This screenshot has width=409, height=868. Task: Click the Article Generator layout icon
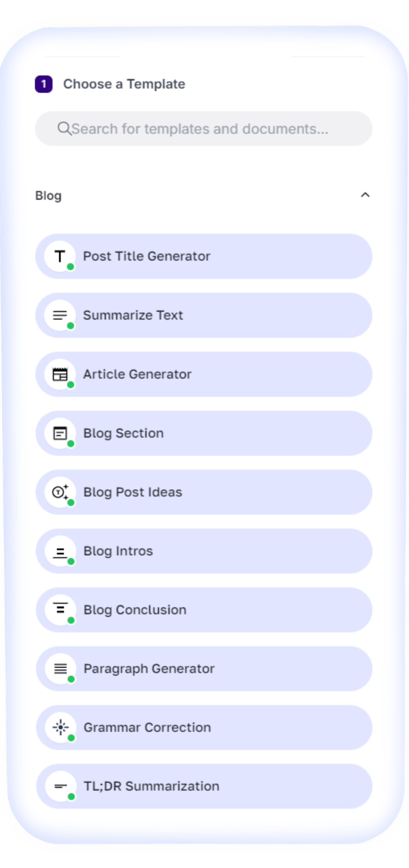click(x=60, y=374)
